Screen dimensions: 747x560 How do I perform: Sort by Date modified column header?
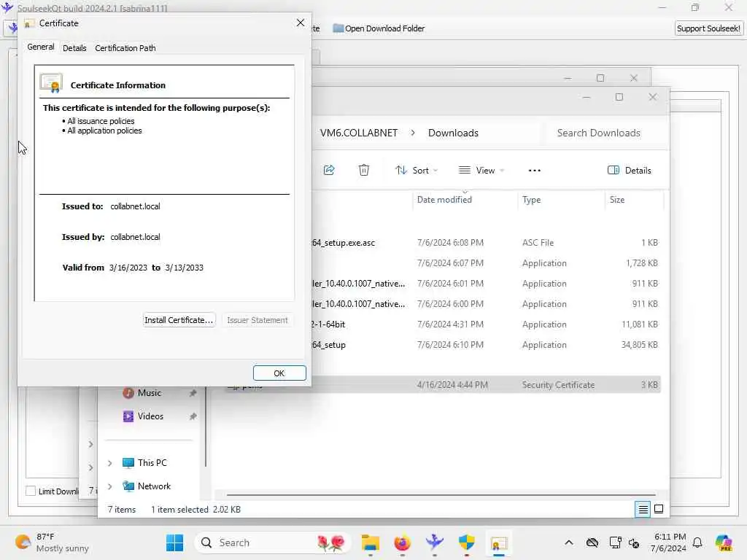[444, 200]
